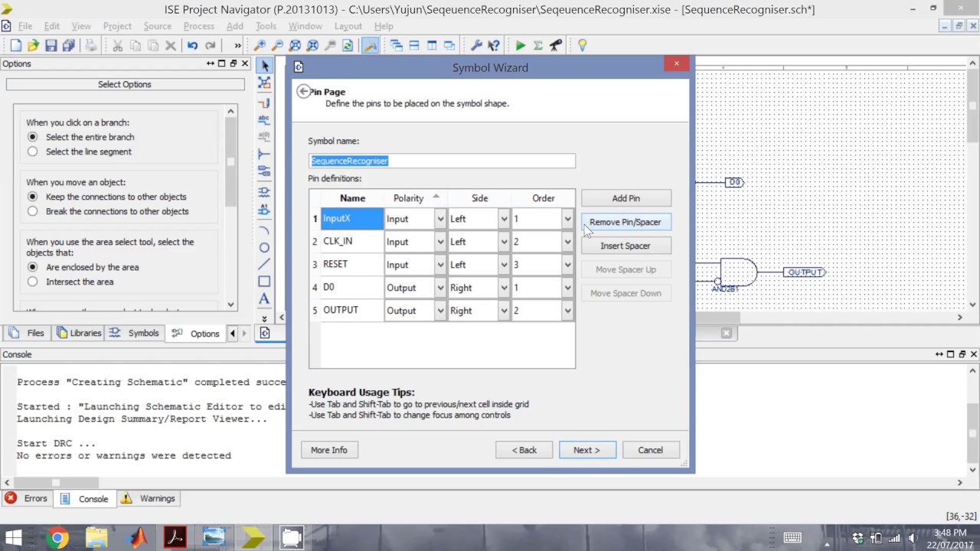Select 'Break the connections to other objects'
The image size is (980, 551).
(x=32, y=211)
